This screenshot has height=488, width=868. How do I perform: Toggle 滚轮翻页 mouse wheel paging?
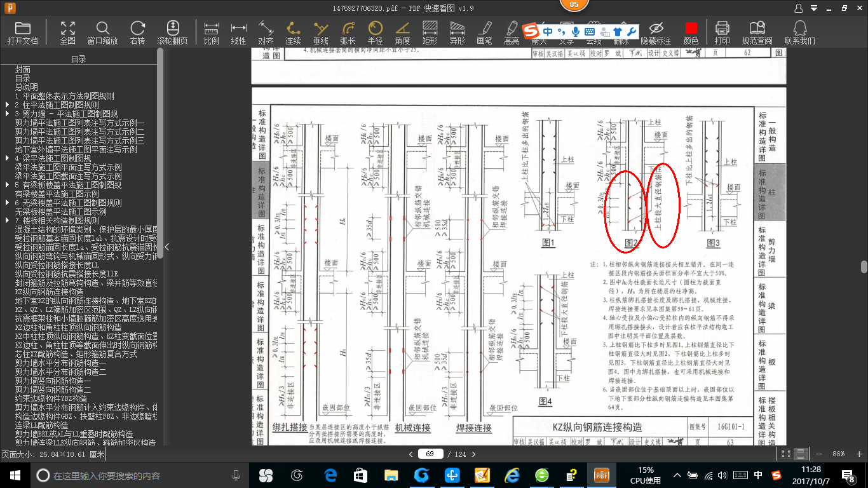(x=172, y=32)
